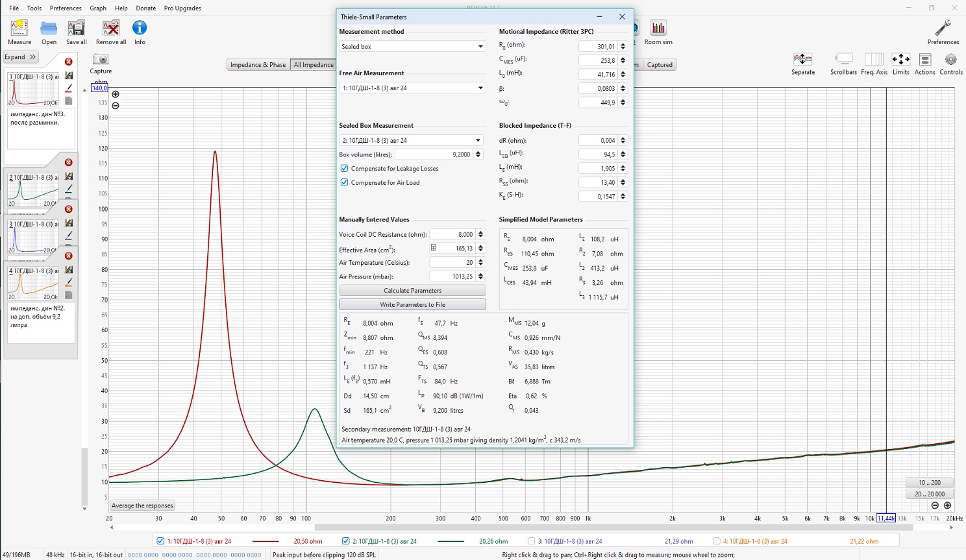Image resolution: width=966 pixels, height=560 pixels.
Task: Uncheck Compensate for Leakage Losses
Action: [344, 169]
